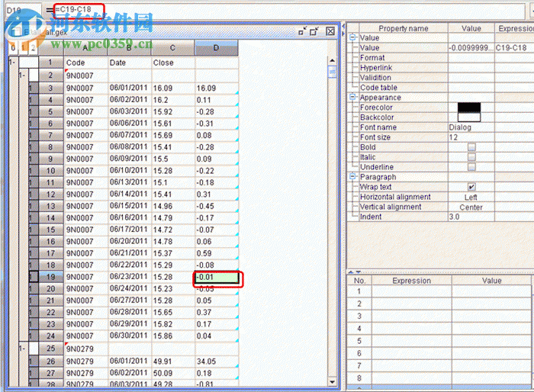Select column C header

(173, 48)
